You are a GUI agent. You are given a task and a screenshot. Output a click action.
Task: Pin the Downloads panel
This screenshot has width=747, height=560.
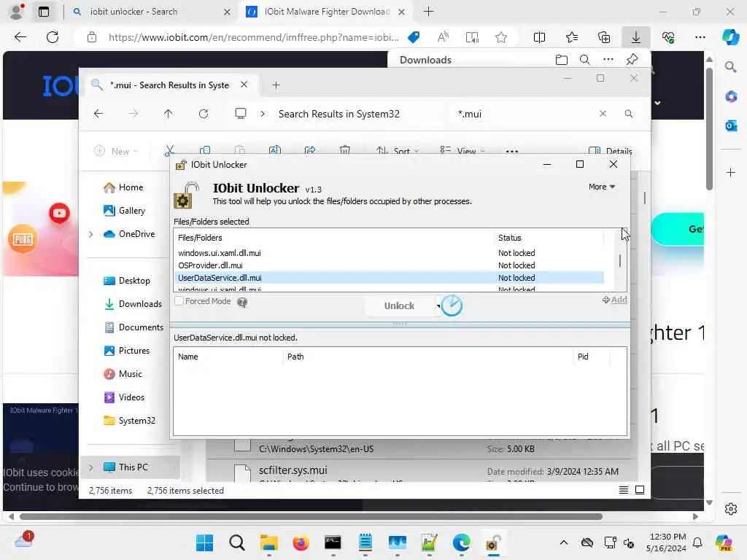pos(632,60)
